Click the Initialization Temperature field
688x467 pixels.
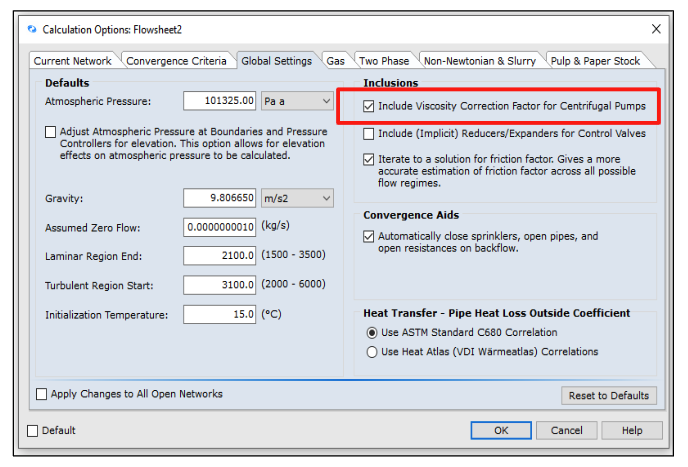pyautogui.click(x=219, y=314)
